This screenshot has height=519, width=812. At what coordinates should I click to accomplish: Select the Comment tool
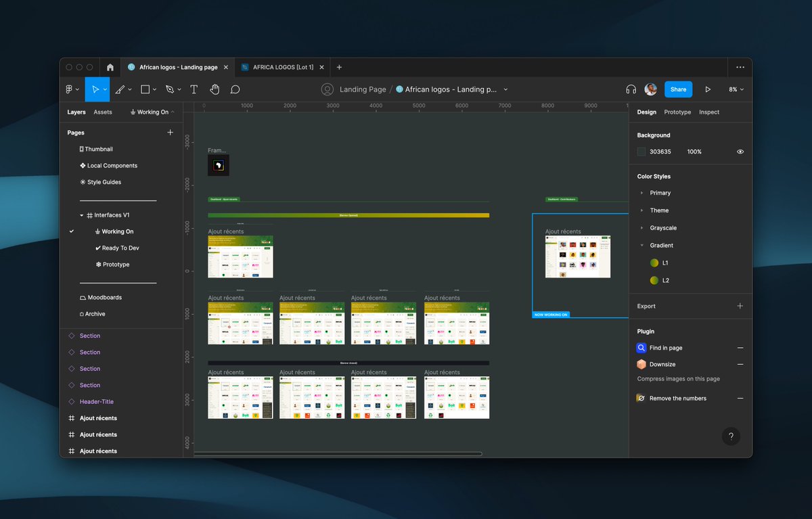tap(235, 89)
